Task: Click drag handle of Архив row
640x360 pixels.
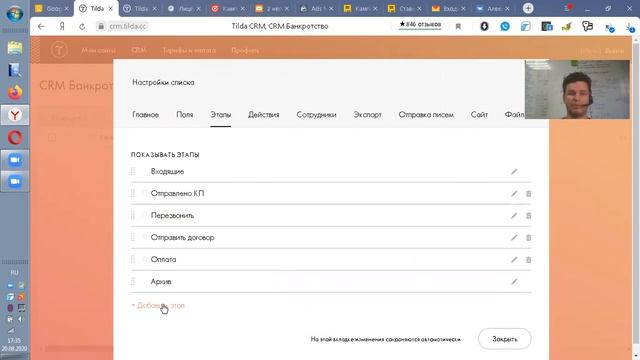Action: coord(133,282)
